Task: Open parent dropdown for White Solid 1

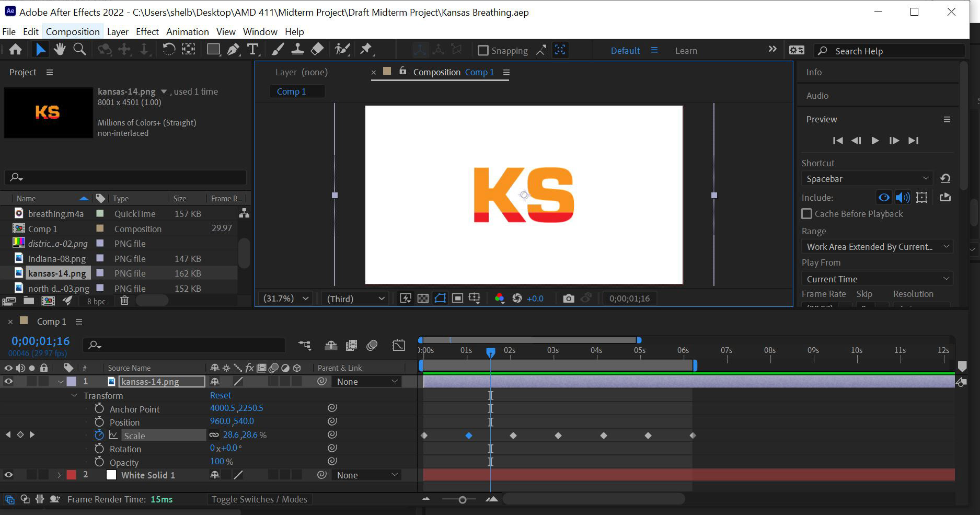Action: click(366, 475)
